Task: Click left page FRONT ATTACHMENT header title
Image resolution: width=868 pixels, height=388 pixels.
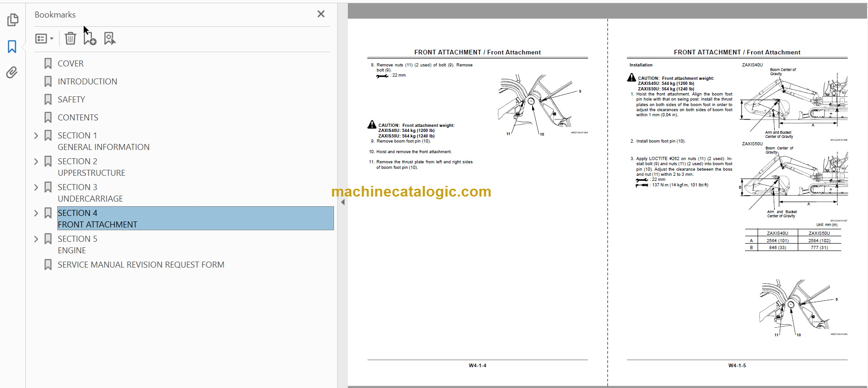Action: point(477,53)
